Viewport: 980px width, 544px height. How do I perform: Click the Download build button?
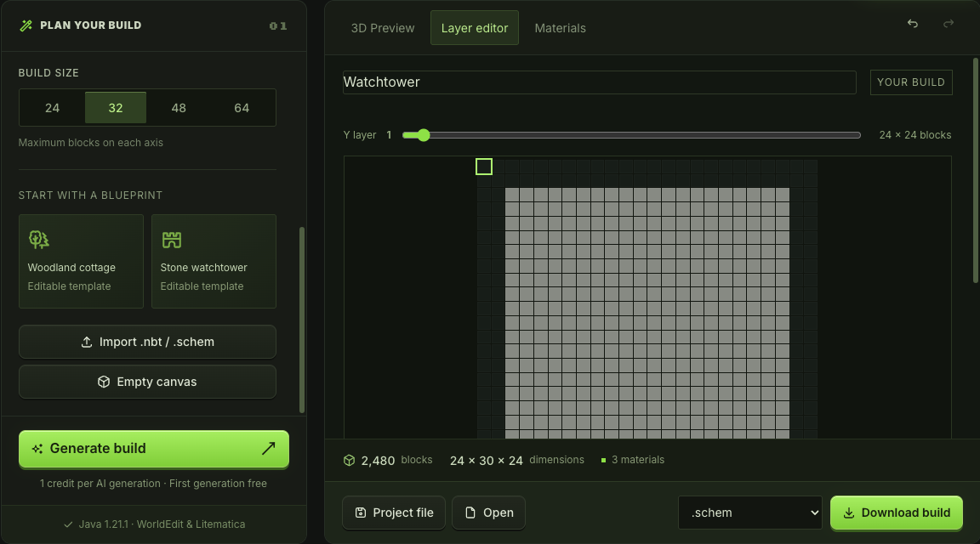click(x=897, y=513)
